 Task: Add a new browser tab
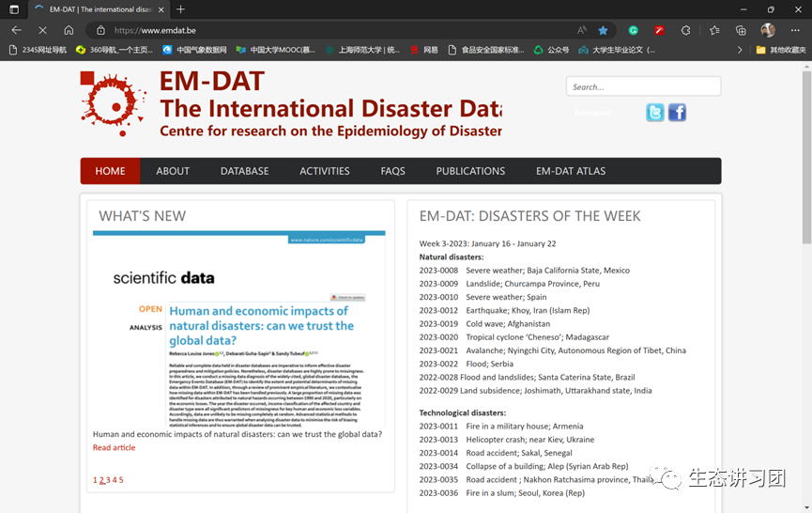coord(180,9)
